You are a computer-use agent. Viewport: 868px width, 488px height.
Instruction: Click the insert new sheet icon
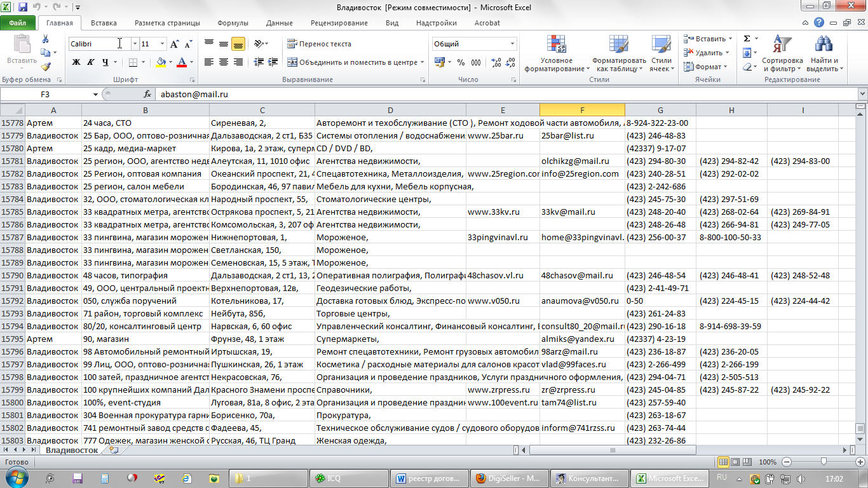point(114,450)
